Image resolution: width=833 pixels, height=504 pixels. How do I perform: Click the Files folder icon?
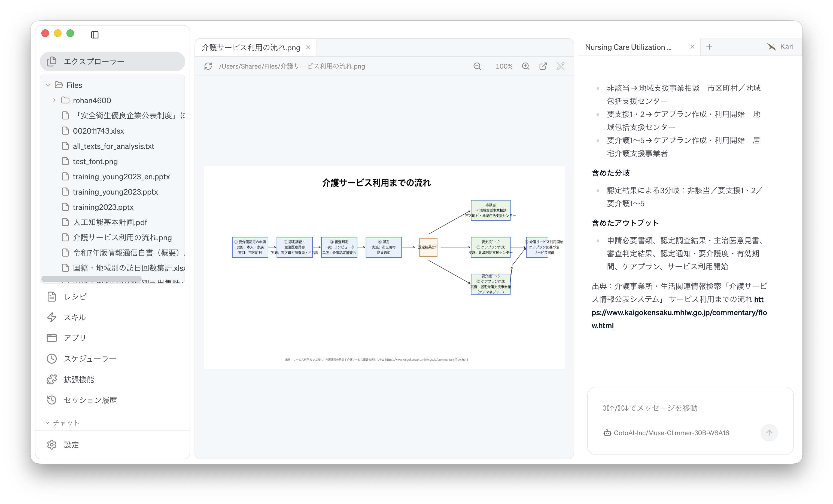(59, 85)
